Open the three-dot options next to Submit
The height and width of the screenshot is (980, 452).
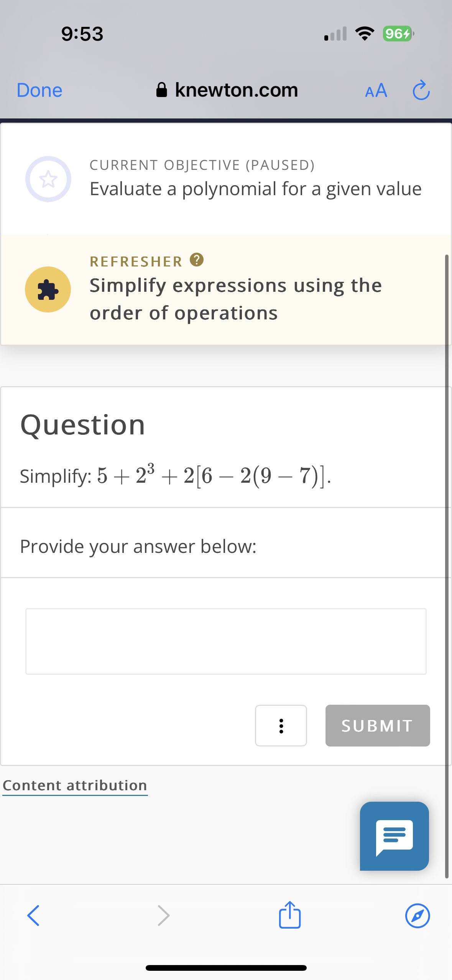281,725
